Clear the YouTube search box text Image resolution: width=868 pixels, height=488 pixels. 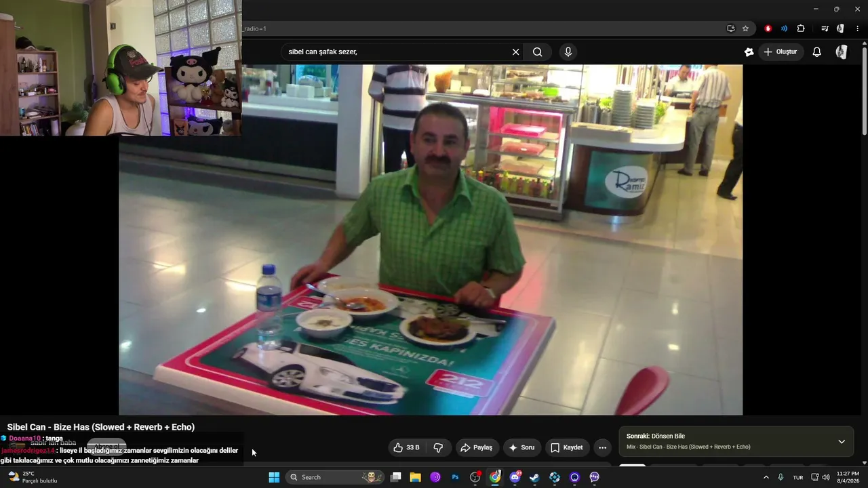point(515,52)
